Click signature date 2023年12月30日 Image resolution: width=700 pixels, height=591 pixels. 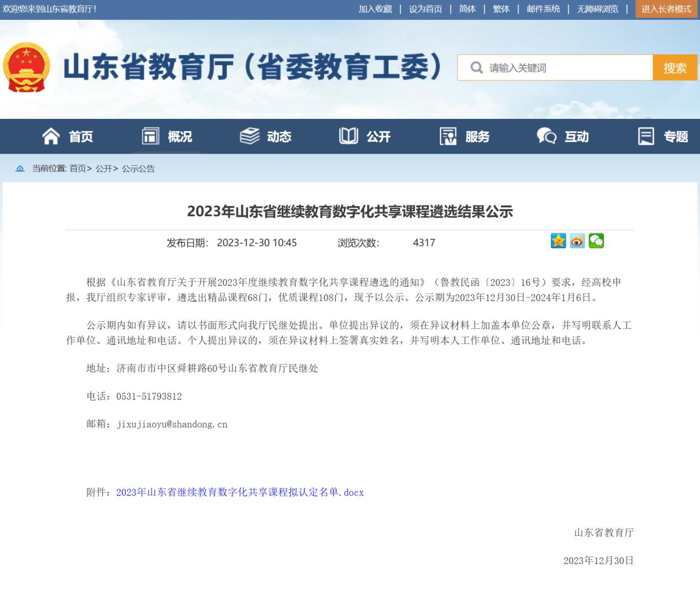598,561
